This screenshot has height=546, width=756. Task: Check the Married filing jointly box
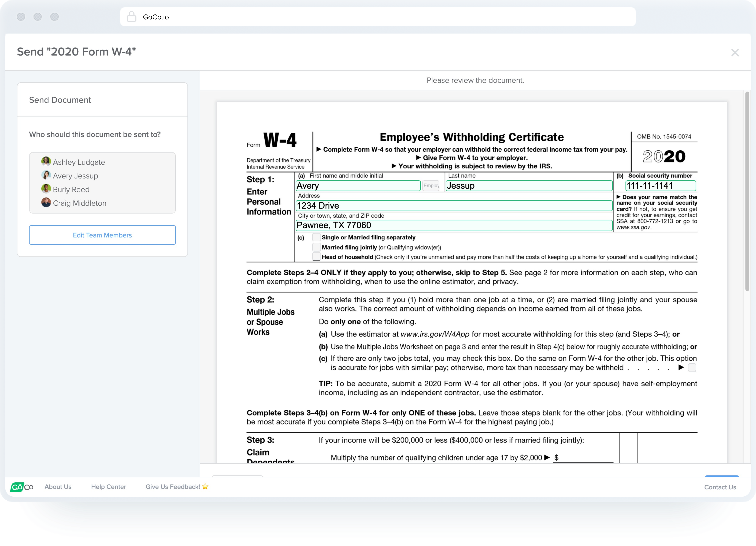pyautogui.click(x=316, y=247)
